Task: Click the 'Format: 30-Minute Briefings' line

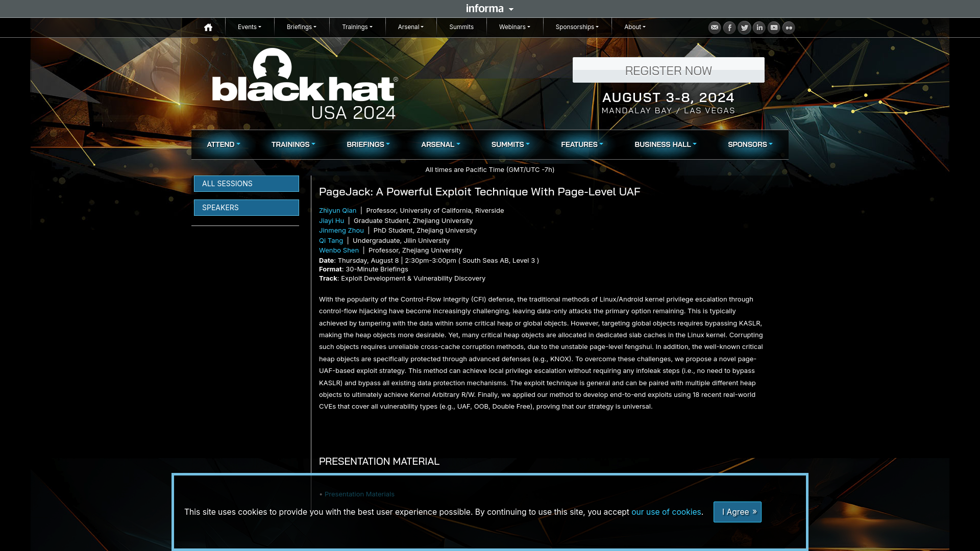Action: pos(363,269)
